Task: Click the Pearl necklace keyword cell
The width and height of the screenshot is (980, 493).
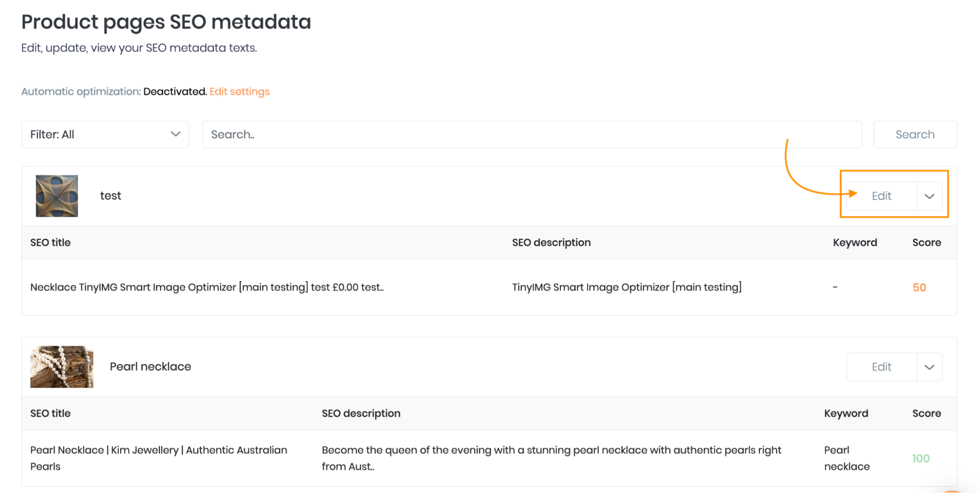Action: coord(847,458)
